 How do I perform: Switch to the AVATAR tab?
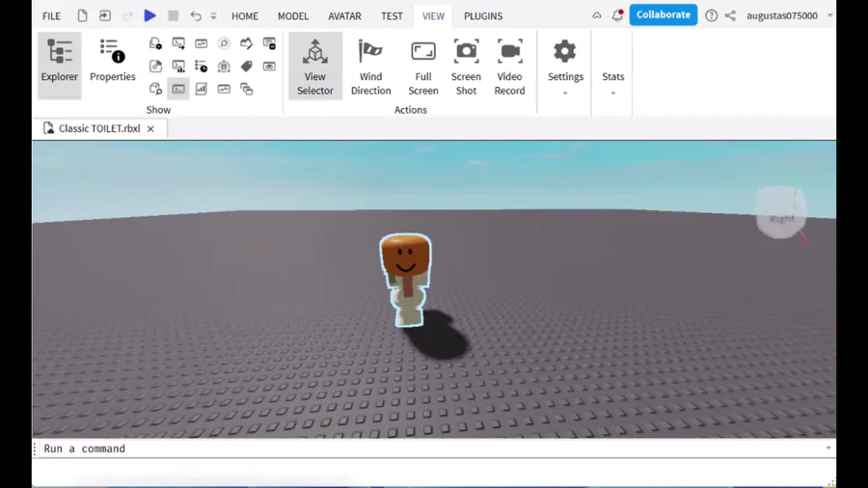coord(344,16)
